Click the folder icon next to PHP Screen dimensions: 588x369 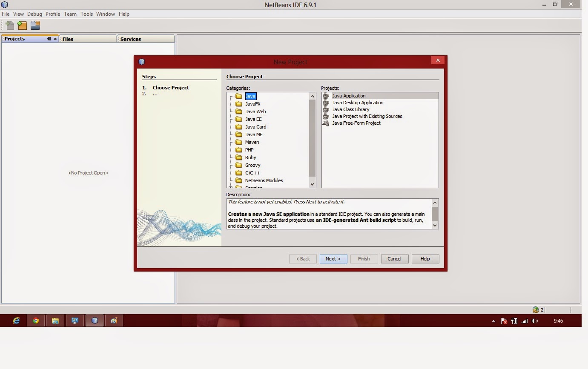[239, 150]
